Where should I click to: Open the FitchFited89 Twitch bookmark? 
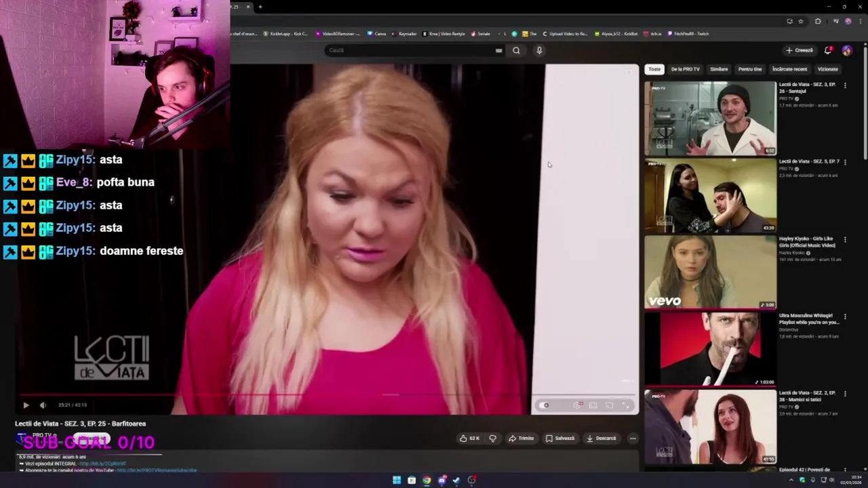[x=688, y=34]
